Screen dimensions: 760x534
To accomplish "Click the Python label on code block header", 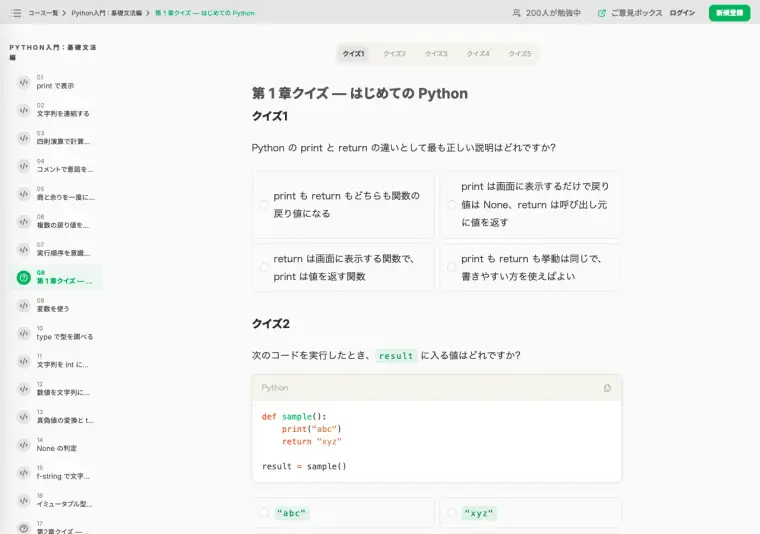I will pos(275,388).
